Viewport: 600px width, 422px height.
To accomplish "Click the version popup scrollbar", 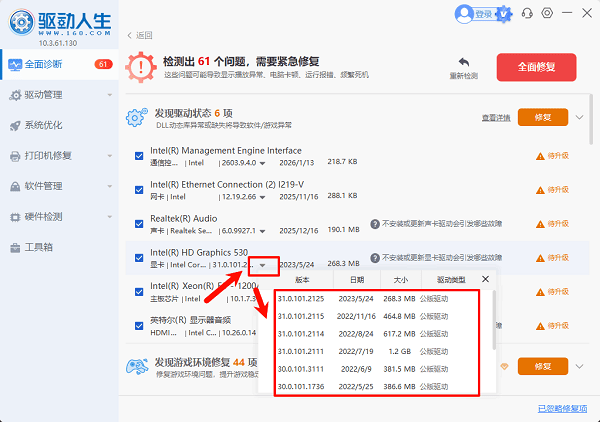I will (494, 320).
